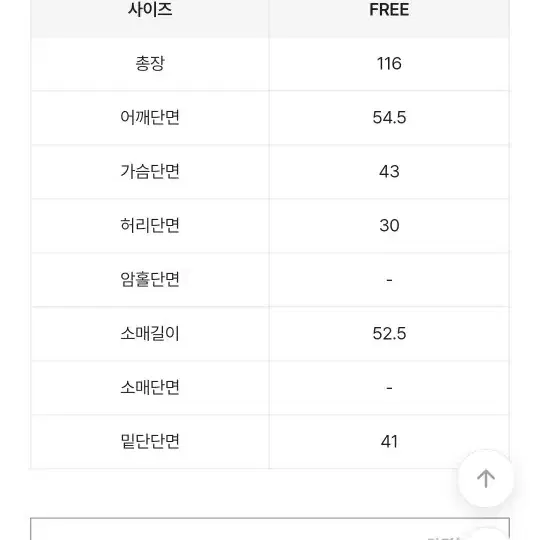Click the dash in the 암홀단면 row
The width and height of the screenshot is (540, 540).
389,280
